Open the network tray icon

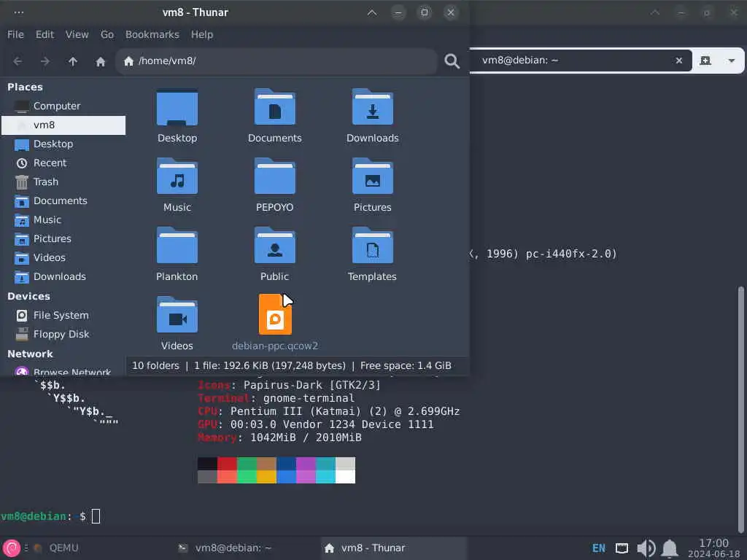622,548
